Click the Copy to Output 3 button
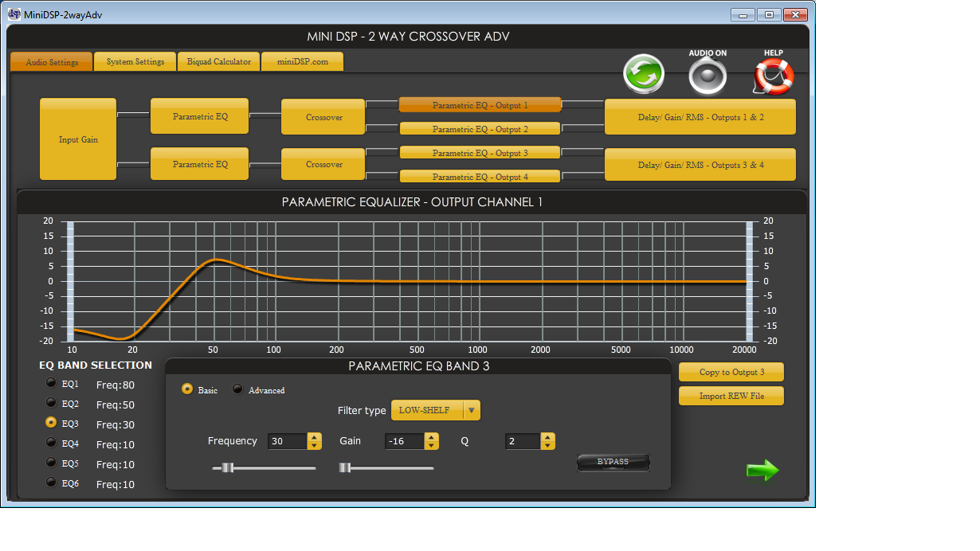 [731, 372]
